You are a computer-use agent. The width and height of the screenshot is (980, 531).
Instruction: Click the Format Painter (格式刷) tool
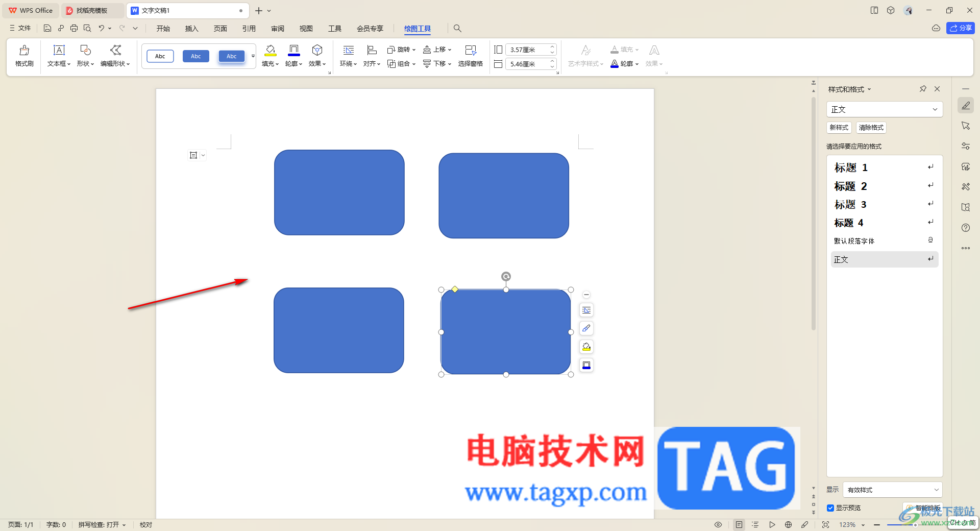click(x=24, y=56)
